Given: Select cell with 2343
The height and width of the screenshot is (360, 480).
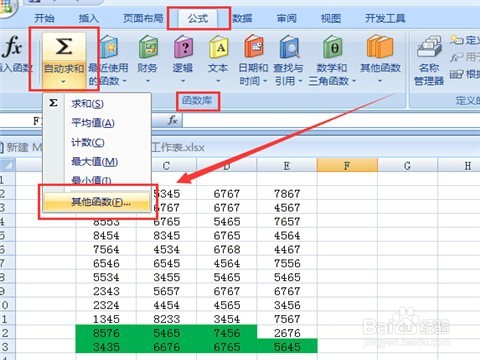Looking at the screenshot, I should pos(106,291).
